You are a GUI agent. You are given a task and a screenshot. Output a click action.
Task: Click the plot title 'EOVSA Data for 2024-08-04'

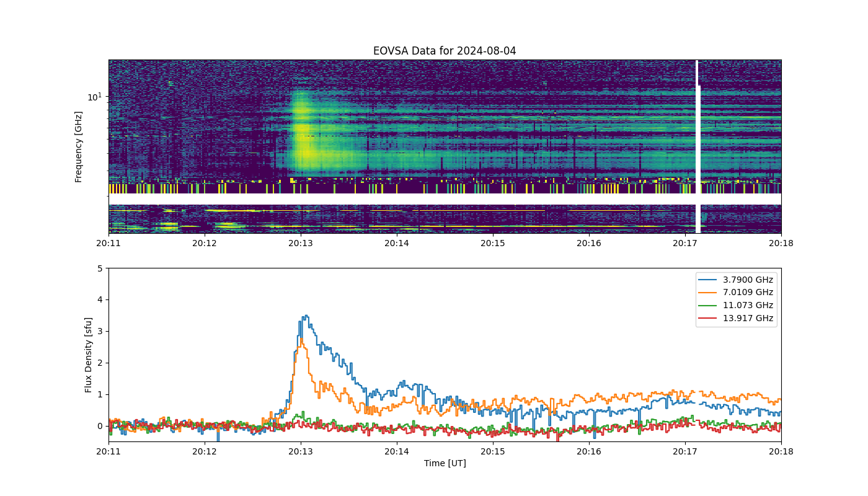click(x=445, y=51)
